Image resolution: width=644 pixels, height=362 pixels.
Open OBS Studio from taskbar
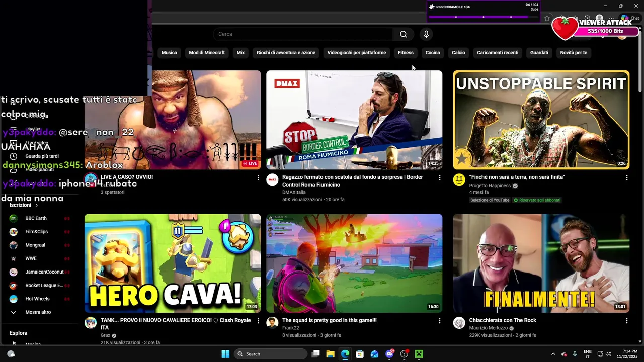click(x=404, y=354)
